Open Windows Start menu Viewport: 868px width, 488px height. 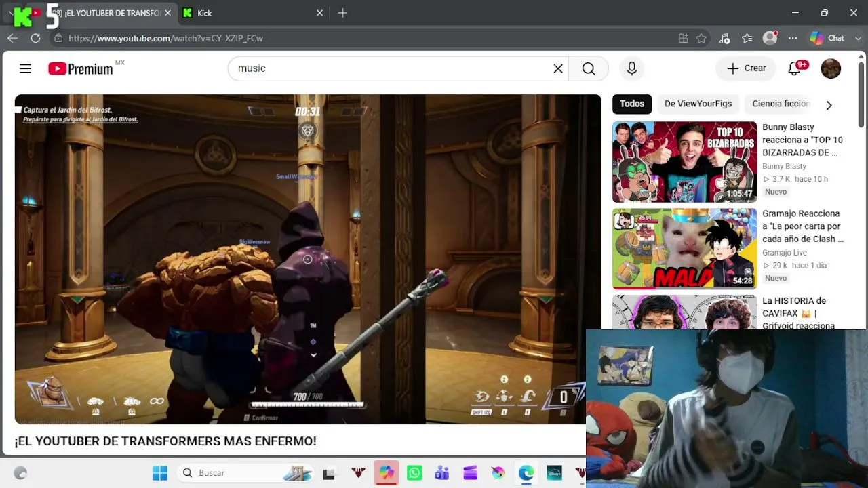coord(160,473)
